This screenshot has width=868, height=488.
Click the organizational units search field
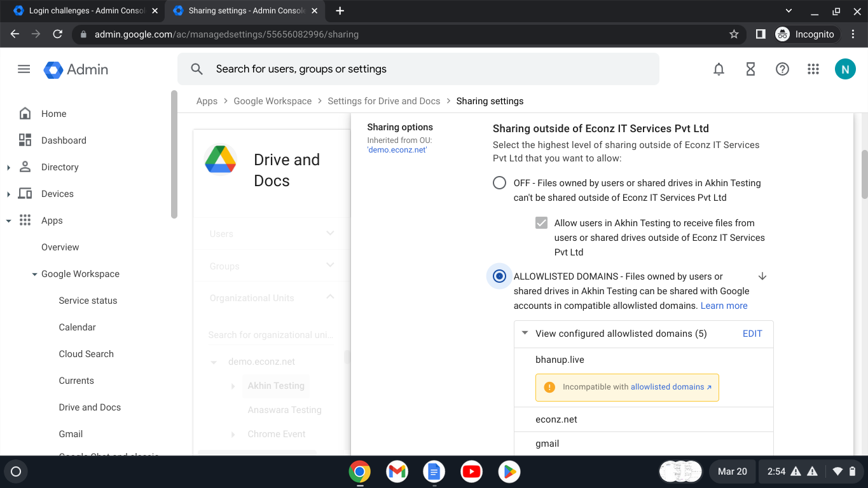pyautogui.click(x=271, y=335)
